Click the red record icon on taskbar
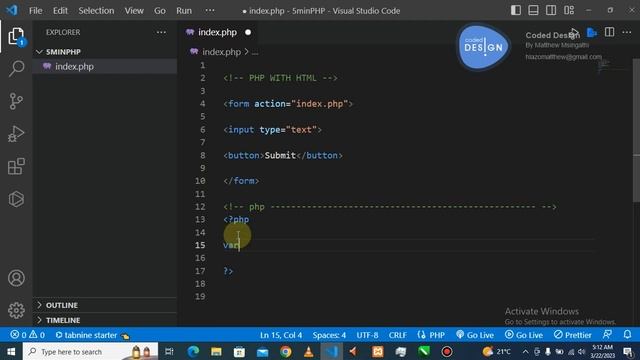The width and height of the screenshot is (640, 360). 447,351
